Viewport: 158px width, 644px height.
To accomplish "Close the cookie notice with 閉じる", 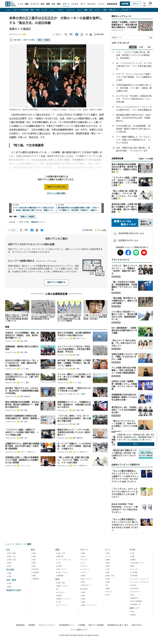I will pos(135,444).
